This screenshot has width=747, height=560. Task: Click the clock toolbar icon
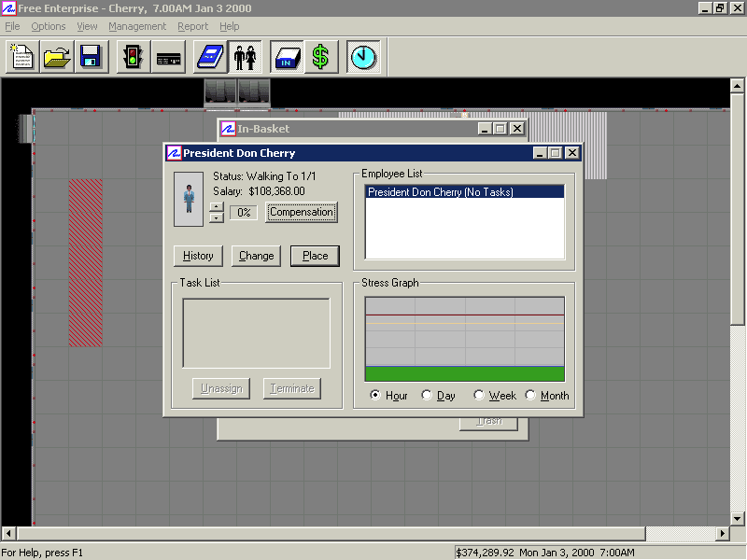(x=363, y=57)
